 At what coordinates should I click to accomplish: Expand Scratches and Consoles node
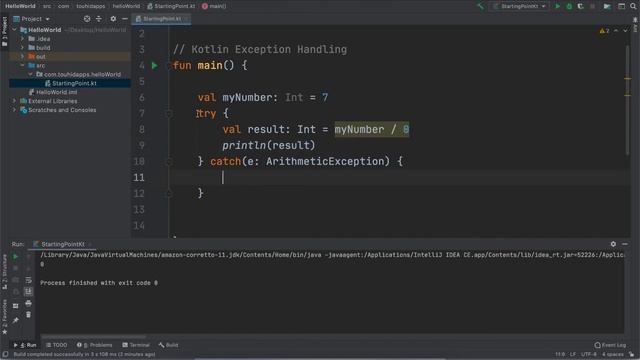point(15,110)
